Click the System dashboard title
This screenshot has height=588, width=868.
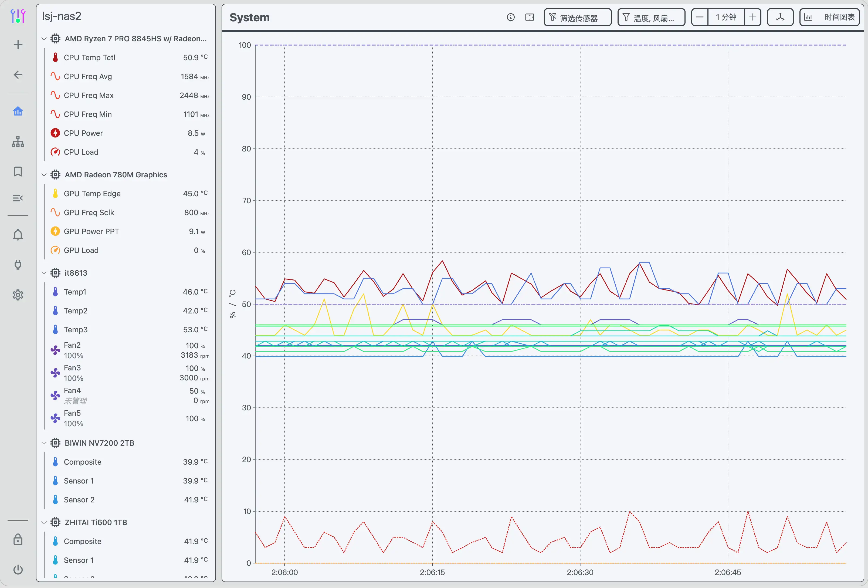[249, 18]
